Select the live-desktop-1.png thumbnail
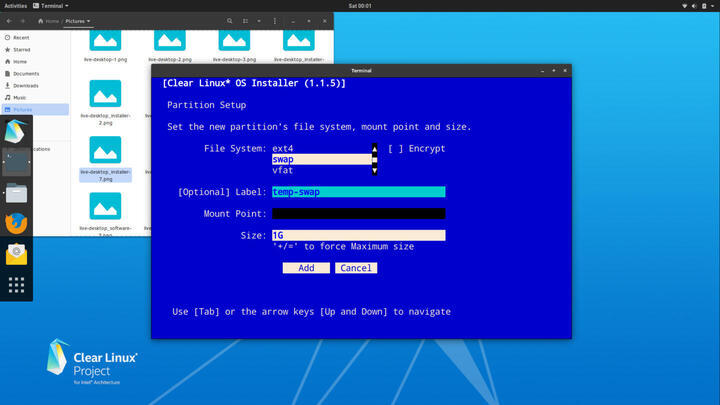This screenshot has width=720, height=405. click(105, 41)
